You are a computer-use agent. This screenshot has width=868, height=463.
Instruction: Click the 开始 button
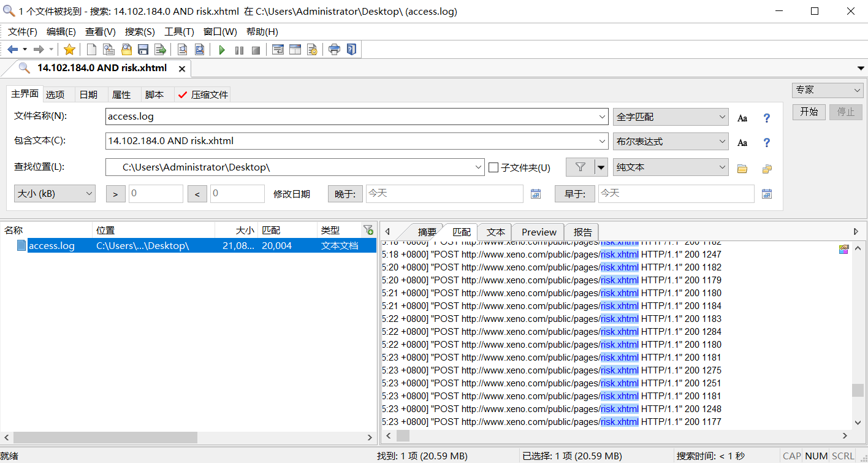tap(809, 112)
